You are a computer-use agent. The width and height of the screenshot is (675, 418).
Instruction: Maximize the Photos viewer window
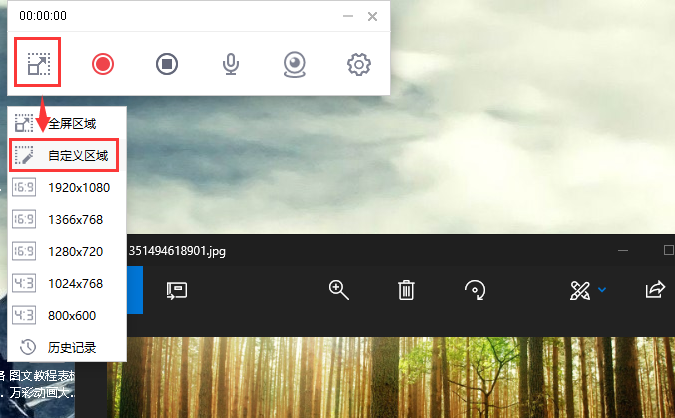pos(669,250)
